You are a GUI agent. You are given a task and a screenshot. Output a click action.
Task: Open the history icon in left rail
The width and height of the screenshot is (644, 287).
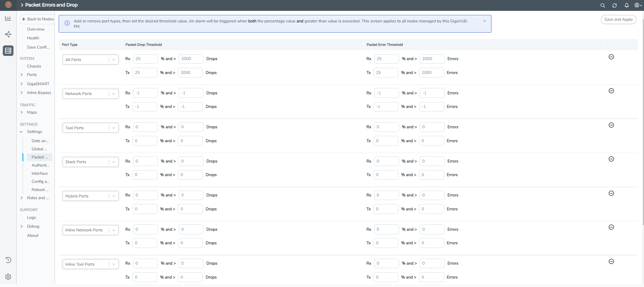[8, 260]
